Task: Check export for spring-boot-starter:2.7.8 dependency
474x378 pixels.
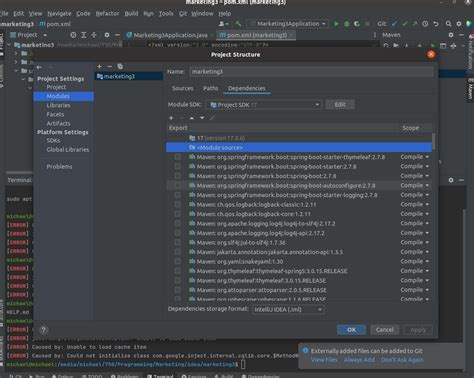Action: (178, 166)
